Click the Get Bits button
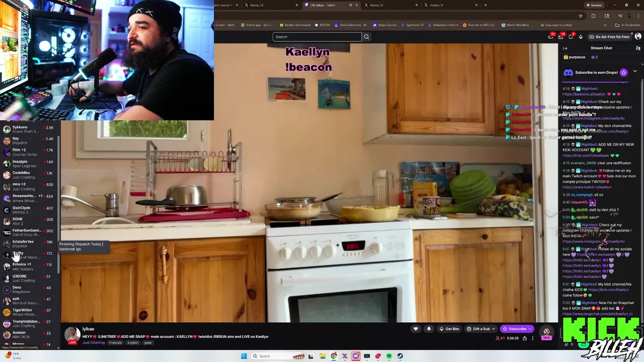The height and width of the screenshot is (362, 644). coord(449,329)
